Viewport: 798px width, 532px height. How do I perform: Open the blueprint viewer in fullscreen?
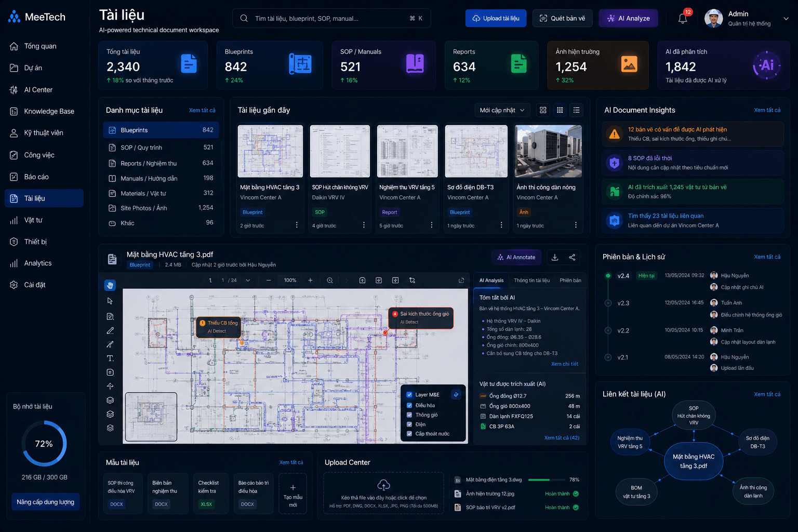pos(461,281)
